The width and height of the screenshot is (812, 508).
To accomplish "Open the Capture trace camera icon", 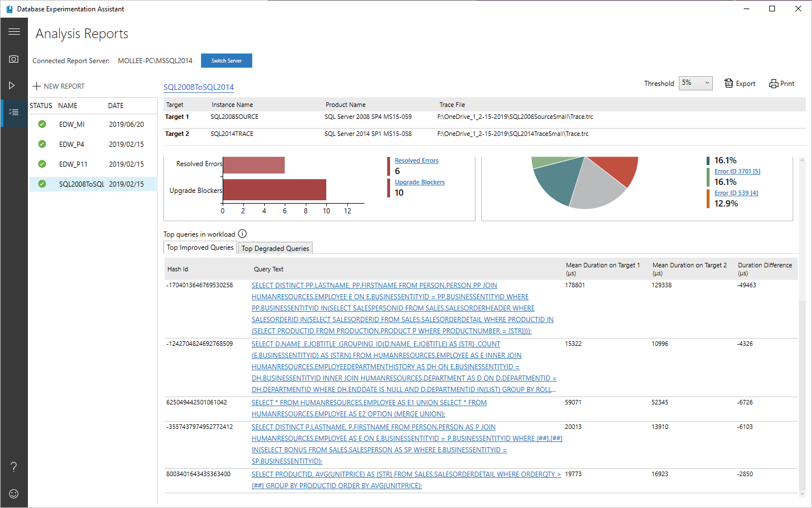I will point(14,59).
